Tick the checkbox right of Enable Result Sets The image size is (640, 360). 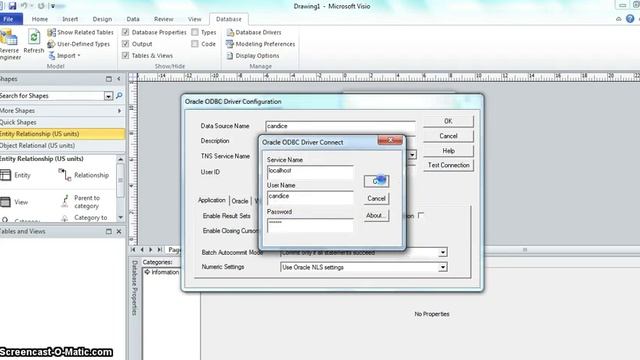tap(421, 215)
